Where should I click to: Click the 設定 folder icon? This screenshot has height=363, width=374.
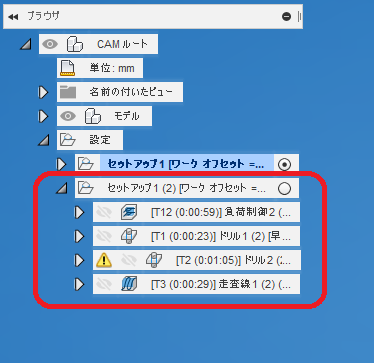68,140
